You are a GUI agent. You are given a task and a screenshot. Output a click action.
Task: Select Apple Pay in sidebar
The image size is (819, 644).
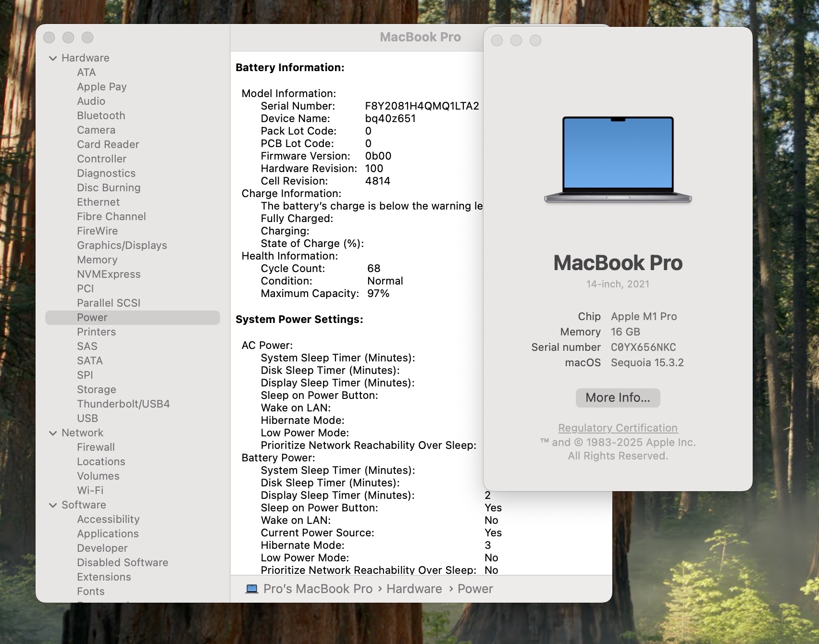[x=102, y=87]
